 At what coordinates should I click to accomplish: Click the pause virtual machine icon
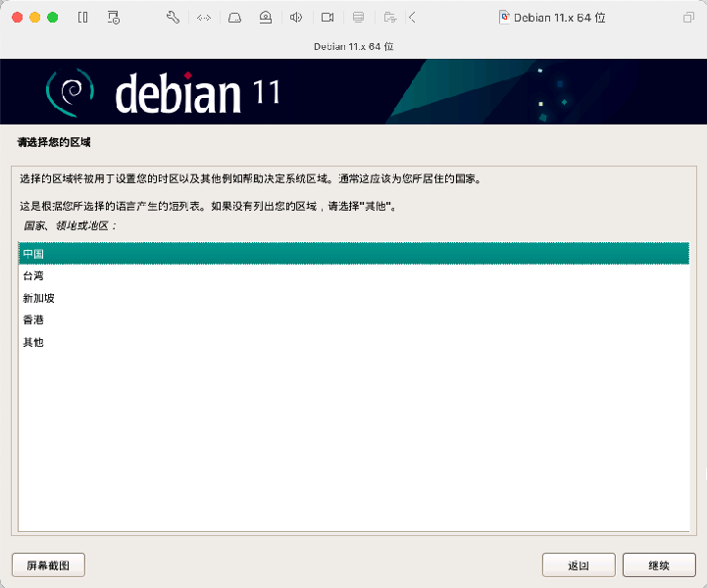[x=83, y=18]
